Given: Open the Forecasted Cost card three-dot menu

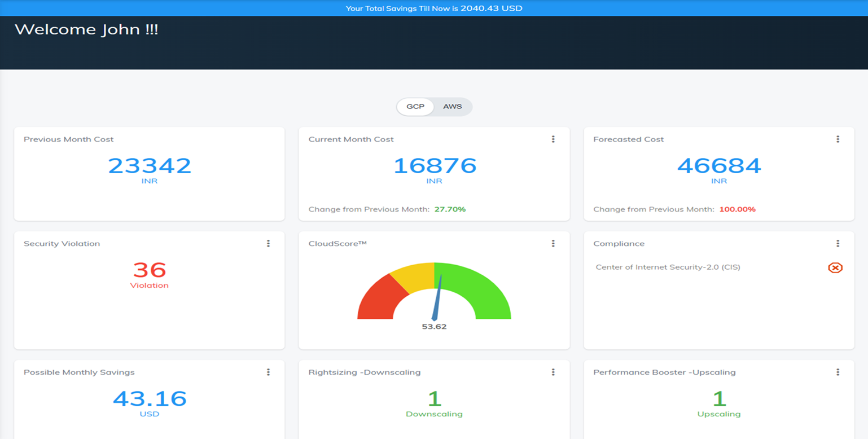Looking at the screenshot, I should point(838,139).
